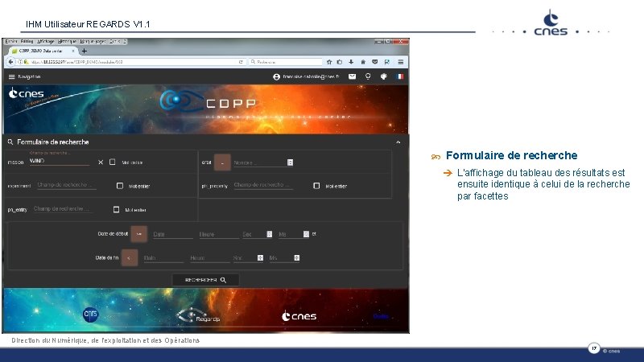Click the Regards logo in footer
644x362 pixels.
click(198, 315)
